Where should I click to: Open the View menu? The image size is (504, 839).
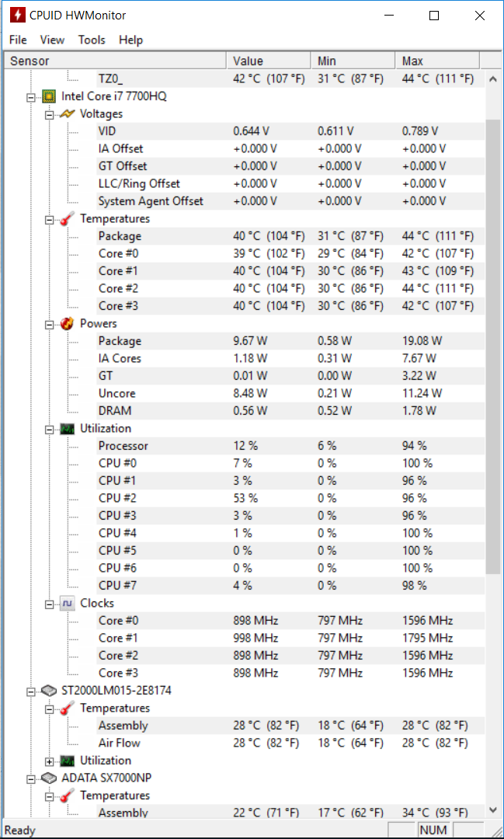point(52,40)
